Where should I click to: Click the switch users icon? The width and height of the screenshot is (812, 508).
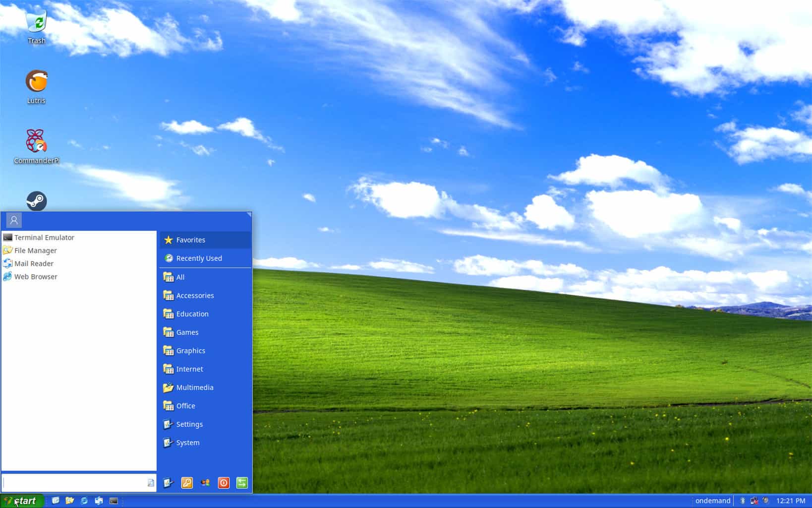point(205,483)
